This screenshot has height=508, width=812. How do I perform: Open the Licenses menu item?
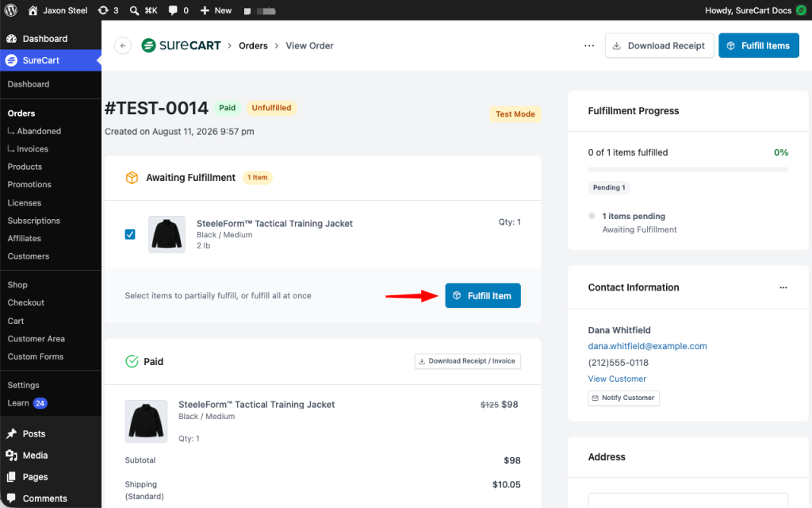point(25,202)
